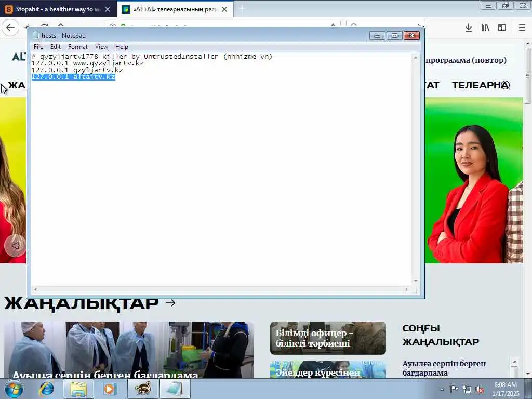Viewport: 532px width, 399px height.
Task: Click Notepad horizontal scrollbar left arrow
Action: [x=35, y=289]
